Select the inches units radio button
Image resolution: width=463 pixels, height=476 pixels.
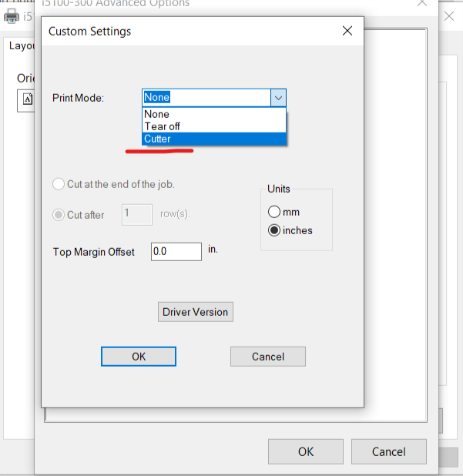[274, 230]
